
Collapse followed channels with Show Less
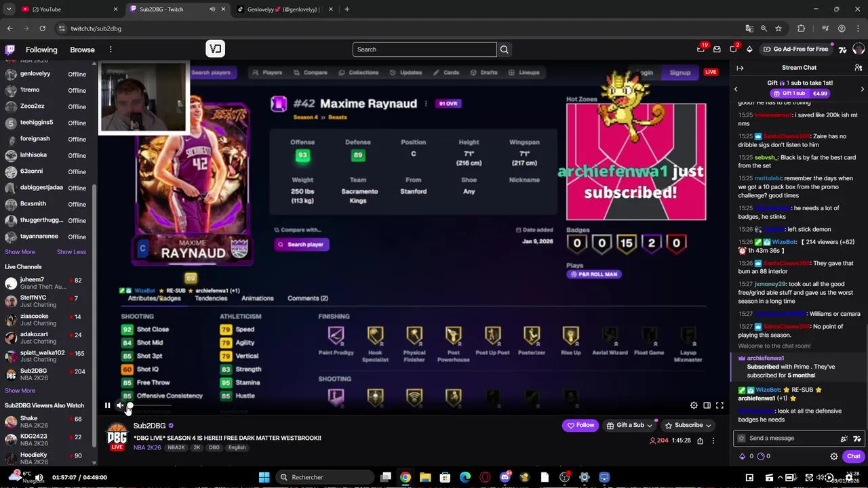click(71, 252)
